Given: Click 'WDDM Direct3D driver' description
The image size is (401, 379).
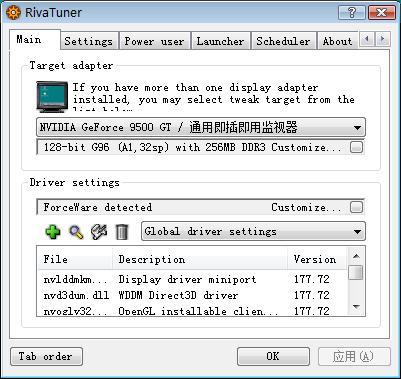Looking at the screenshot, I should (x=178, y=295).
